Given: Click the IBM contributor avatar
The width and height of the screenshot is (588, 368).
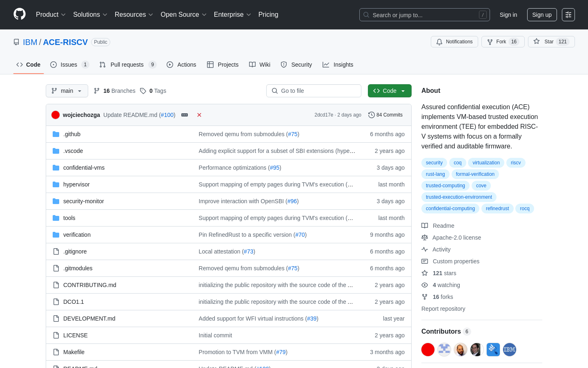Looking at the screenshot, I should 510,350.
